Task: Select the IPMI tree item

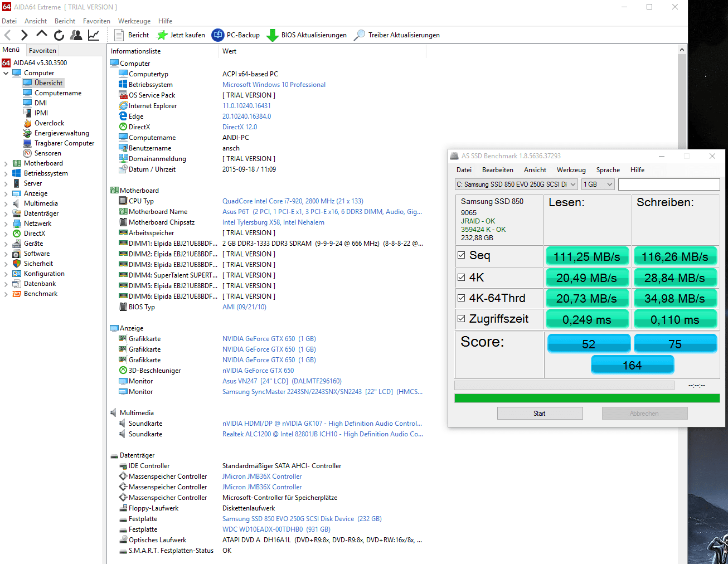Action: click(41, 113)
